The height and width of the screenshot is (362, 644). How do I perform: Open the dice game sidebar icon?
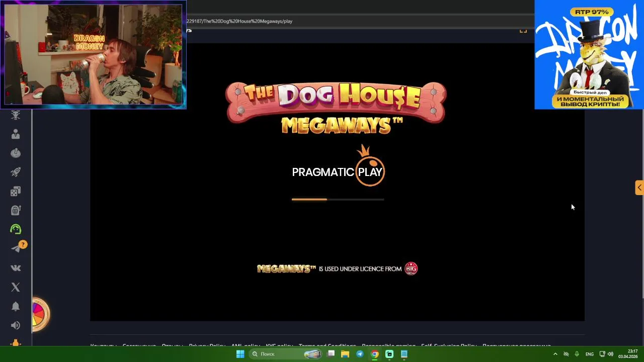[x=16, y=191]
